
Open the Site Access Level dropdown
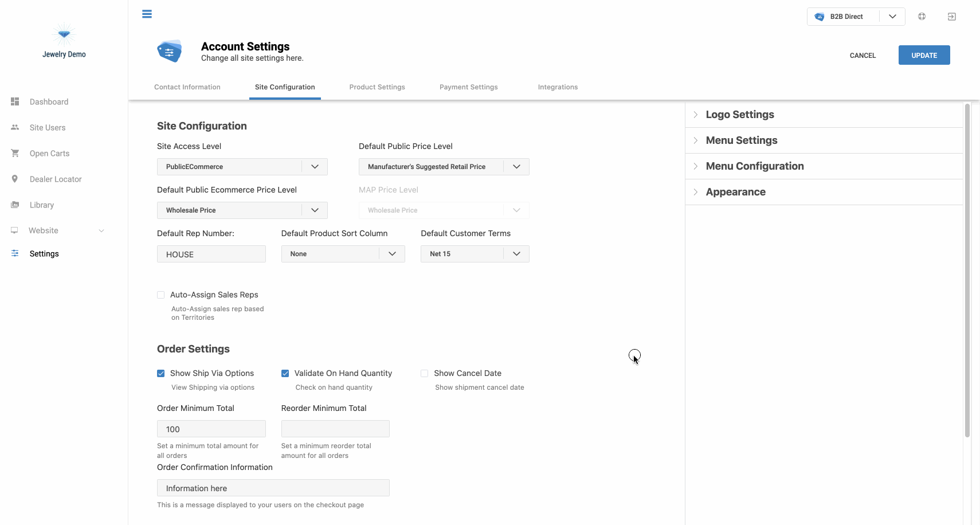click(x=242, y=167)
